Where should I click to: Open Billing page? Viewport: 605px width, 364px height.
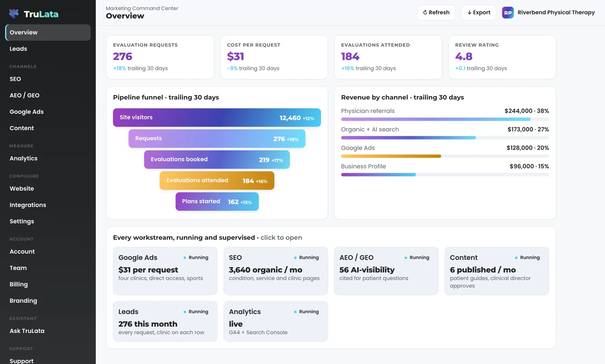[48, 284]
